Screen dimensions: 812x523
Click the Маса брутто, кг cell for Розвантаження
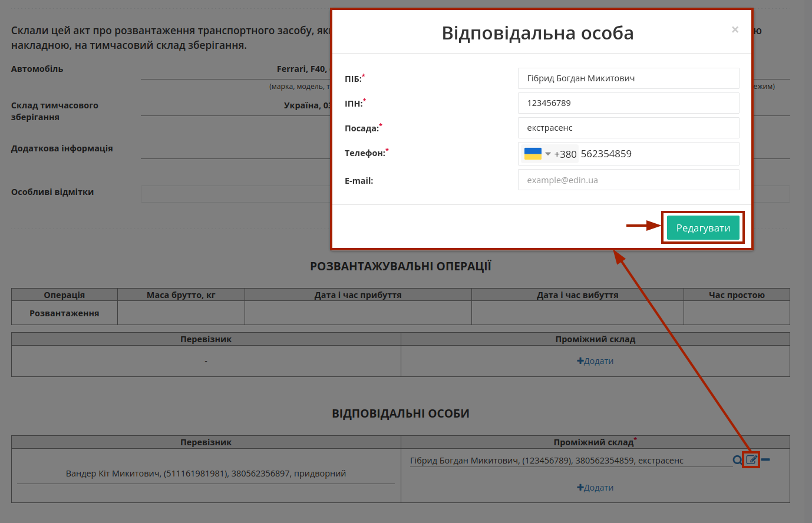181,313
